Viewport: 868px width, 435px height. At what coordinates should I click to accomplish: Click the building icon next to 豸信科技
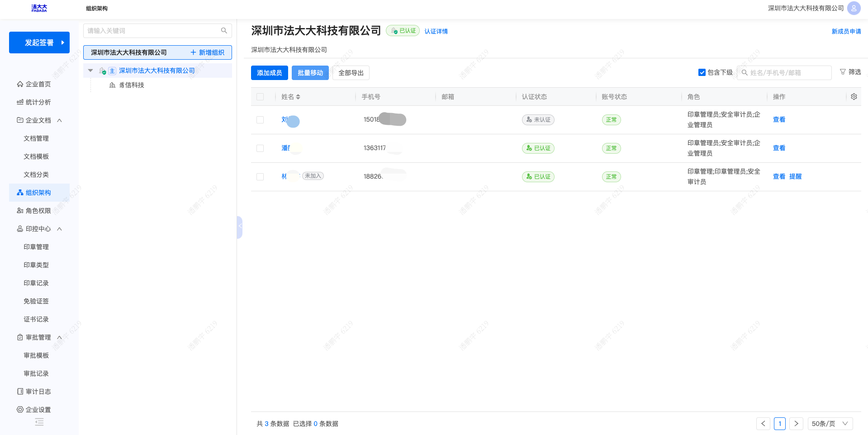(x=112, y=85)
